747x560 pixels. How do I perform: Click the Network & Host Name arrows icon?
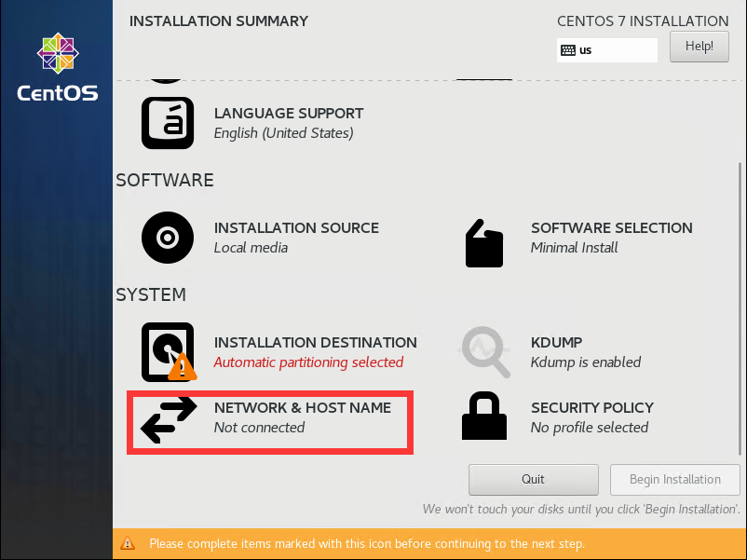click(x=169, y=419)
